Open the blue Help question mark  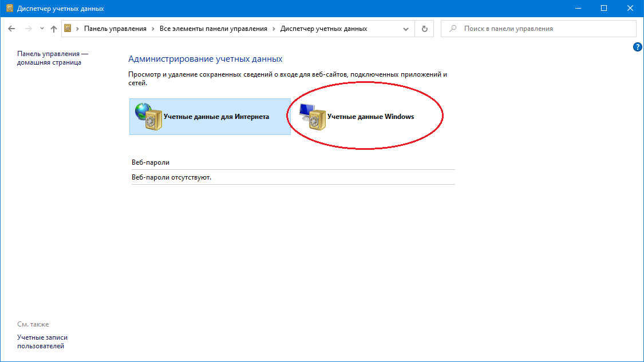(x=638, y=47)
